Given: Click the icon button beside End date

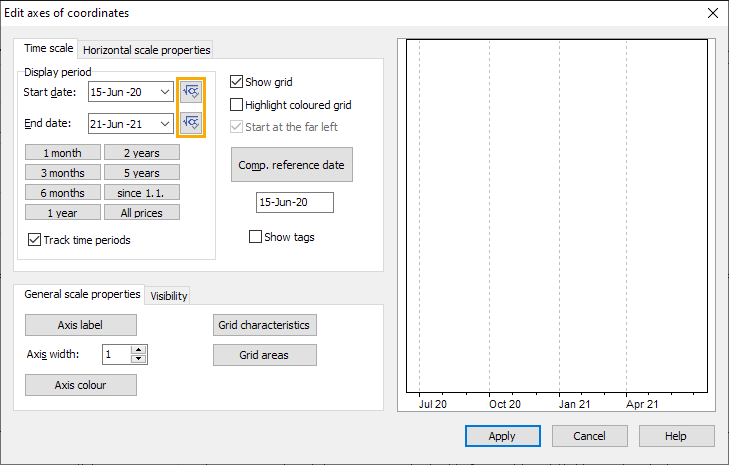Looking at the screenshot, I should pos(191,123).
